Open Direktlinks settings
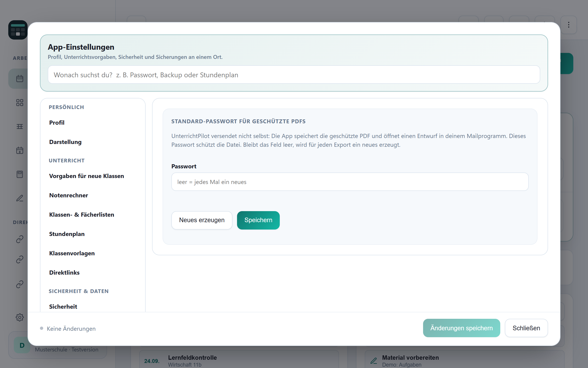588x368 pixels. pos(64,272)
